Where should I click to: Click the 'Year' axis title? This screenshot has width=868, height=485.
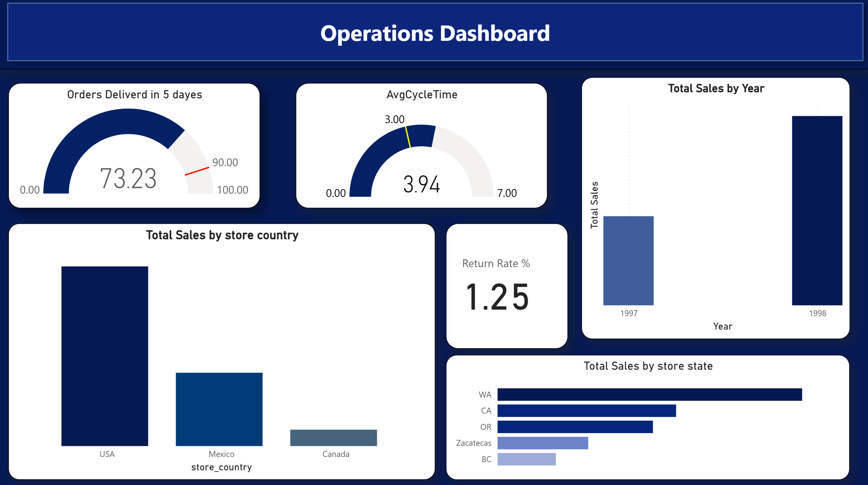(x=722, y=326)
